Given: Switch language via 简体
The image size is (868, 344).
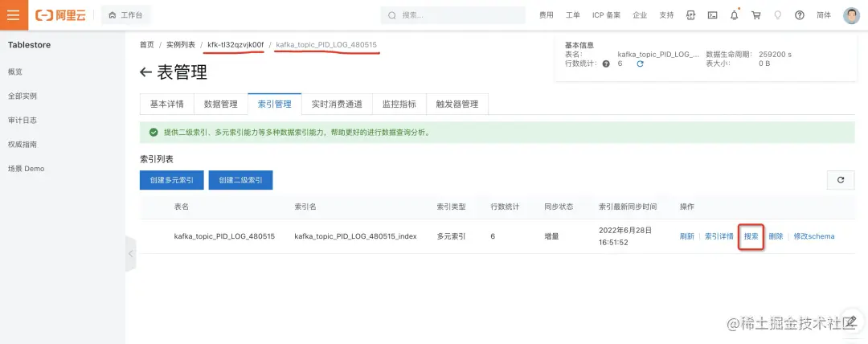Looking at the screenshot, I should click(824, 15).
